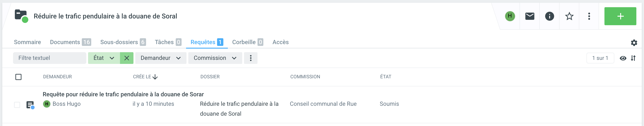Click the Filtre textuel input field
The width and height of the screenshot is (644, 126).
(49, 58)
